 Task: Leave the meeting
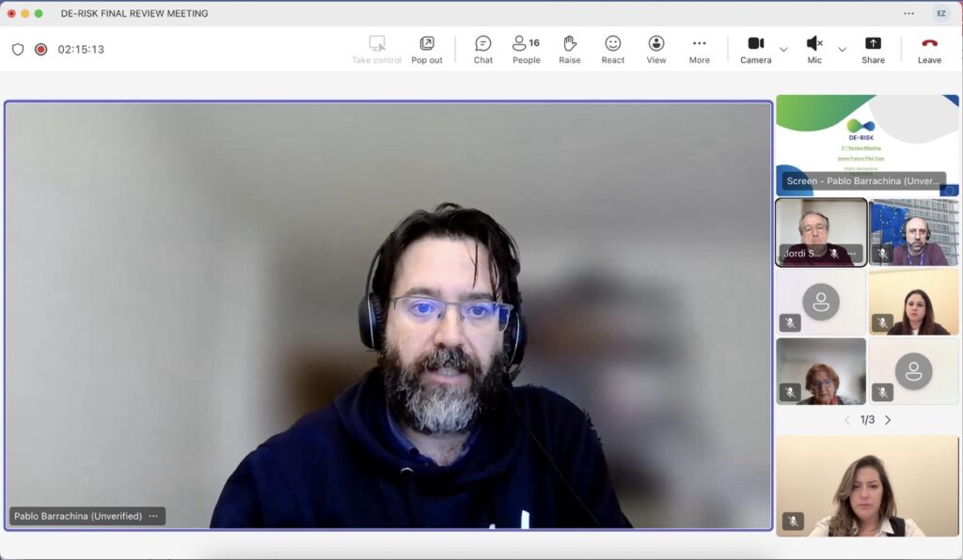coord(929,49)
